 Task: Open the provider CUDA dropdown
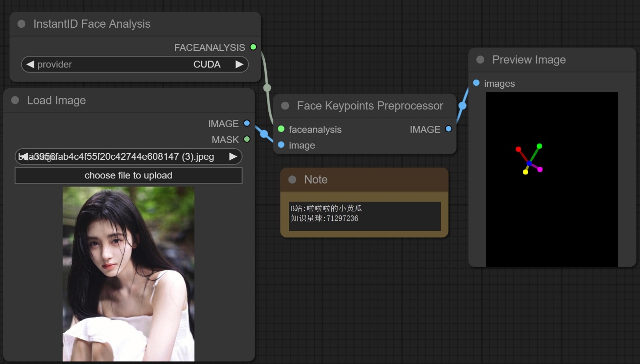click(135, 64)
